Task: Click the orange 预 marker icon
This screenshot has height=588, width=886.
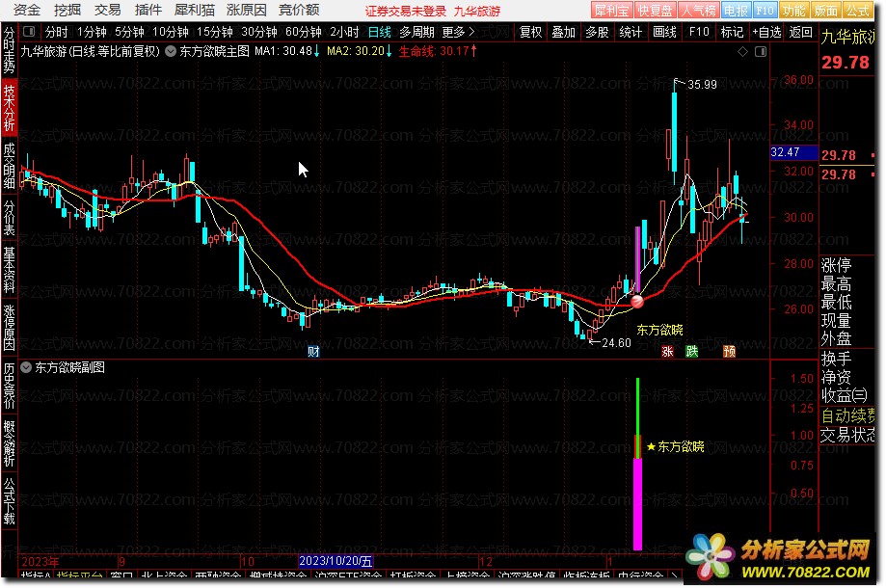Action: click(730, 351)
